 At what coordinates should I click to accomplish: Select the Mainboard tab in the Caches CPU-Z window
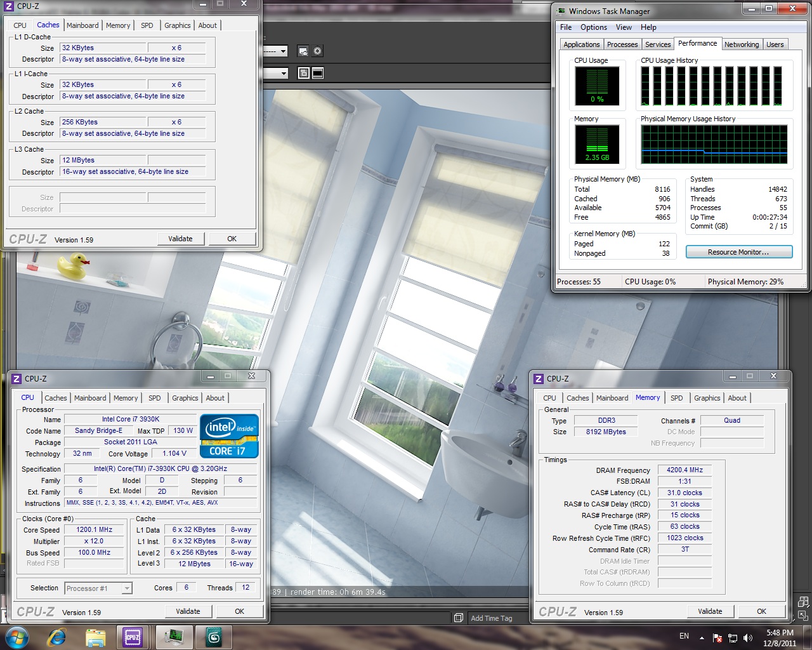(x=82, y=25)
